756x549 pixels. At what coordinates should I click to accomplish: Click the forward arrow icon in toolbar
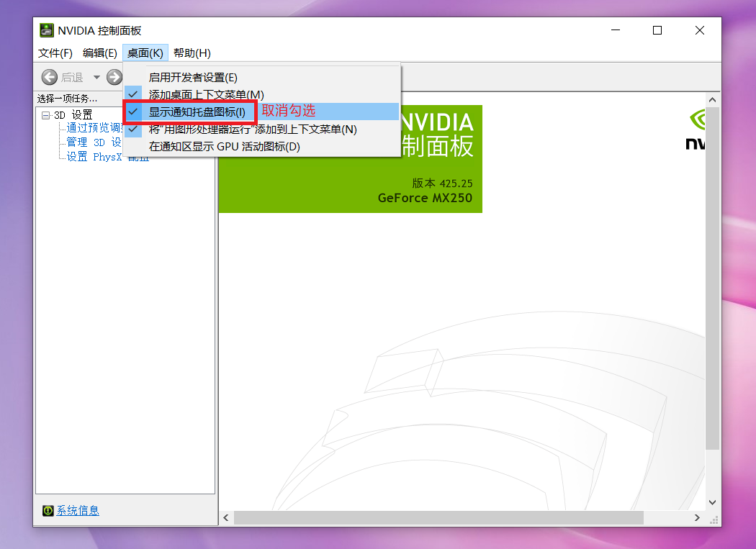coord(114,77)
